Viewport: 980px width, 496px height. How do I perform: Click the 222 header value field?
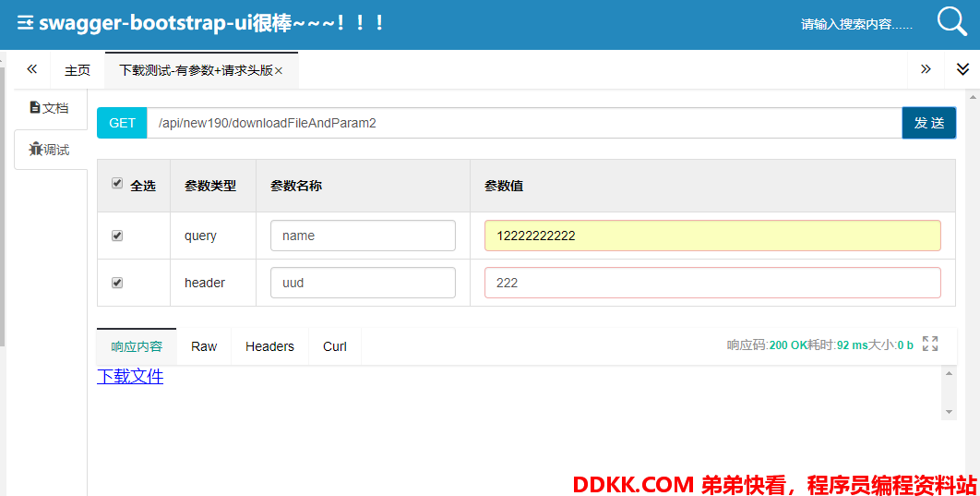(712, 283)
